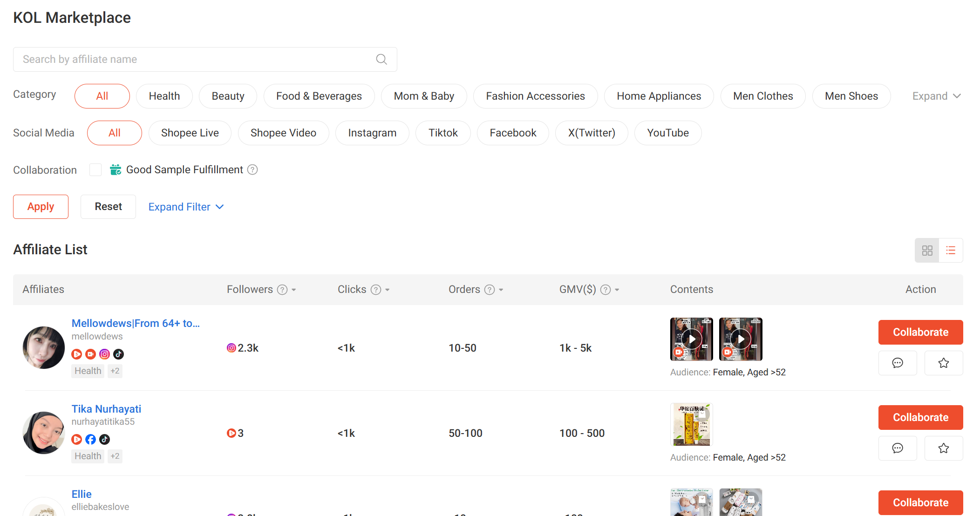Filter category by Mom & Baby
This screenshot has height=516, width=980.
(424, 96)
